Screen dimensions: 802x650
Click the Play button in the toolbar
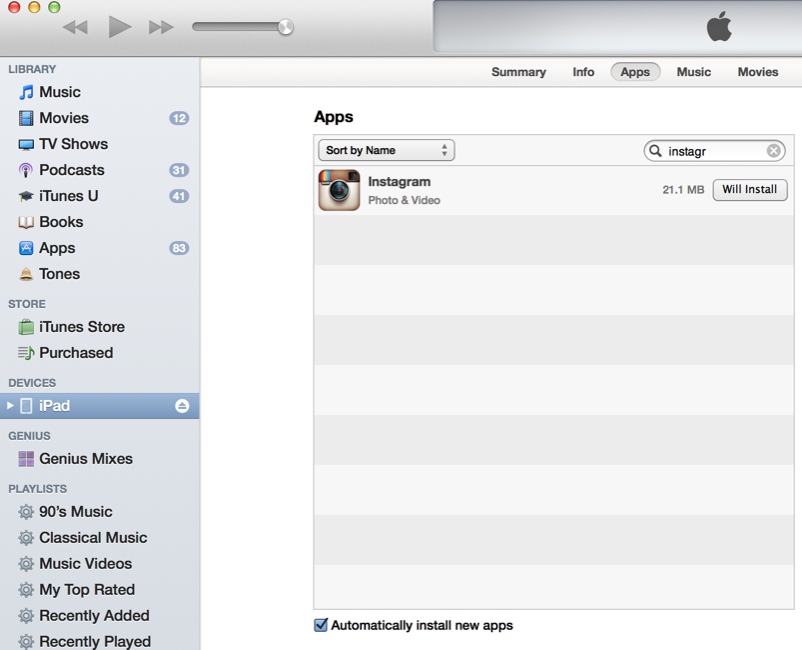120,27
